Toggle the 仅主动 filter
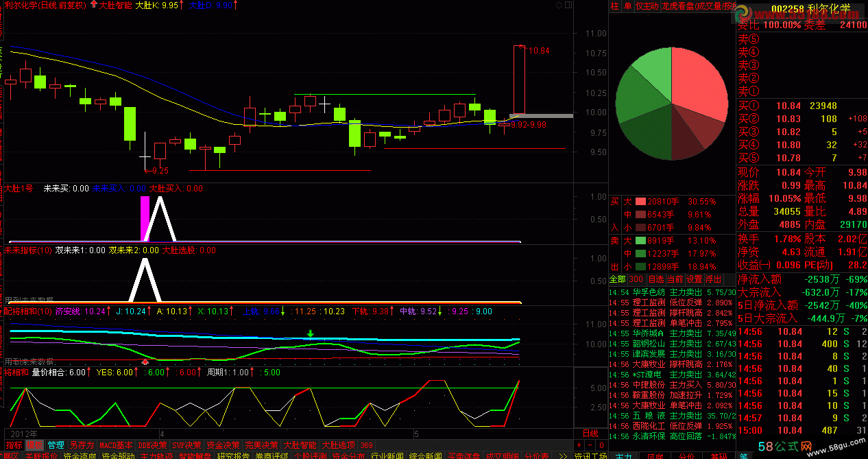This screenshot has width=868, height=459. tap(647, 6)
